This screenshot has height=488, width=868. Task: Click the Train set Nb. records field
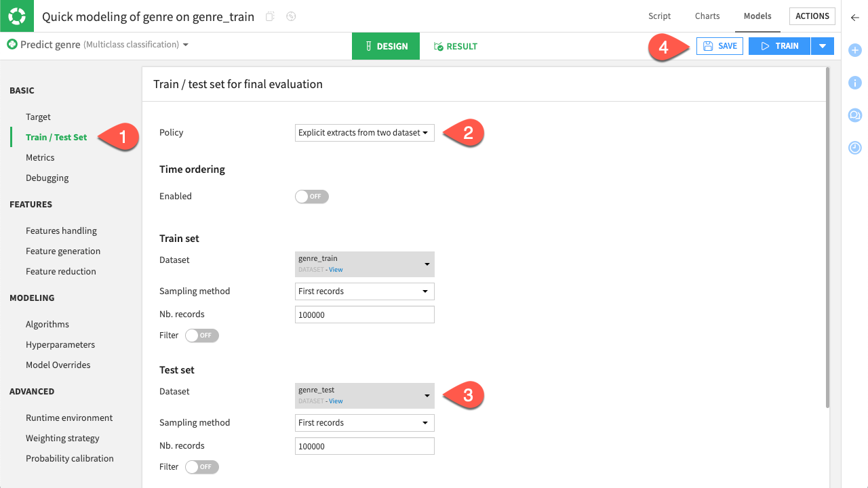(364, 314)
